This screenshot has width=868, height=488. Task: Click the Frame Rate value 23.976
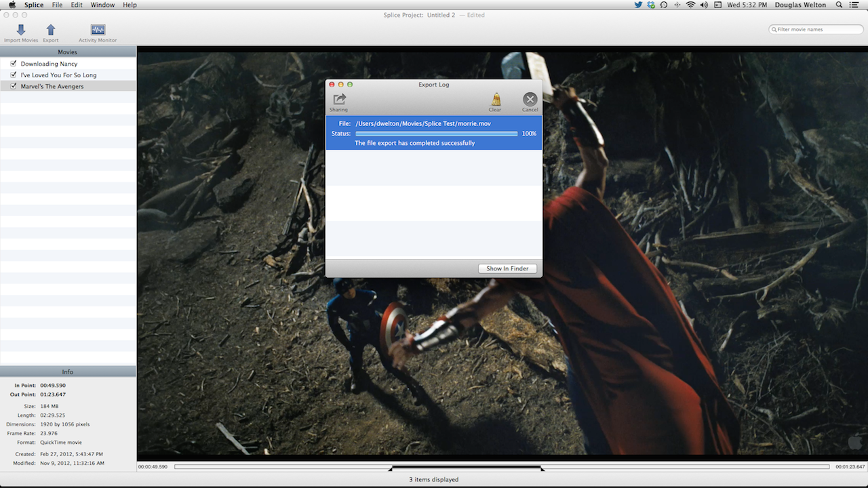click(x=49, y=433)
